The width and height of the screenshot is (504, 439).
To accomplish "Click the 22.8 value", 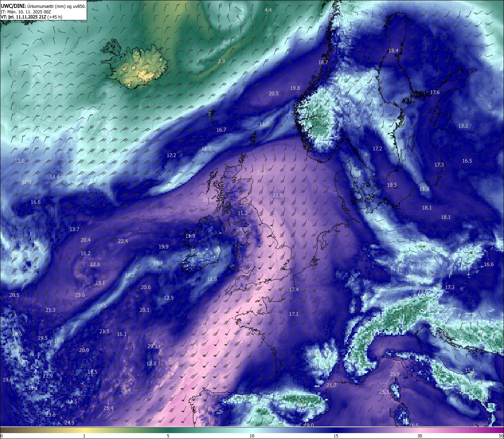I will pos(95,264).
